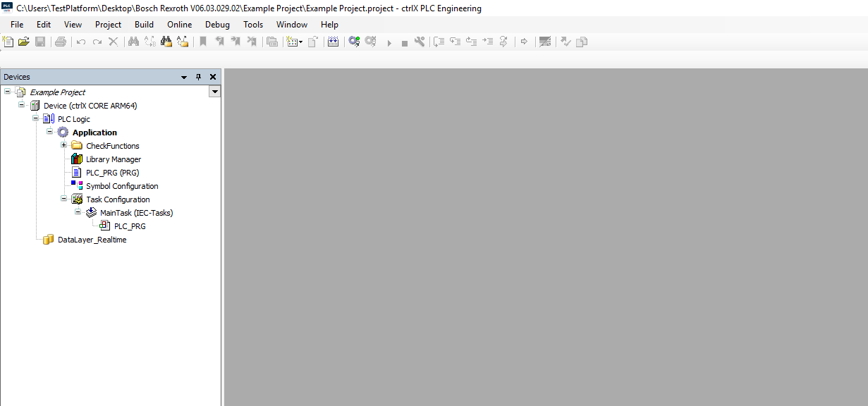This screenshot has width=868, height=406.
Task: Click the Find binoculars icon
Action: pyautogui.click(x=133, y=42)
